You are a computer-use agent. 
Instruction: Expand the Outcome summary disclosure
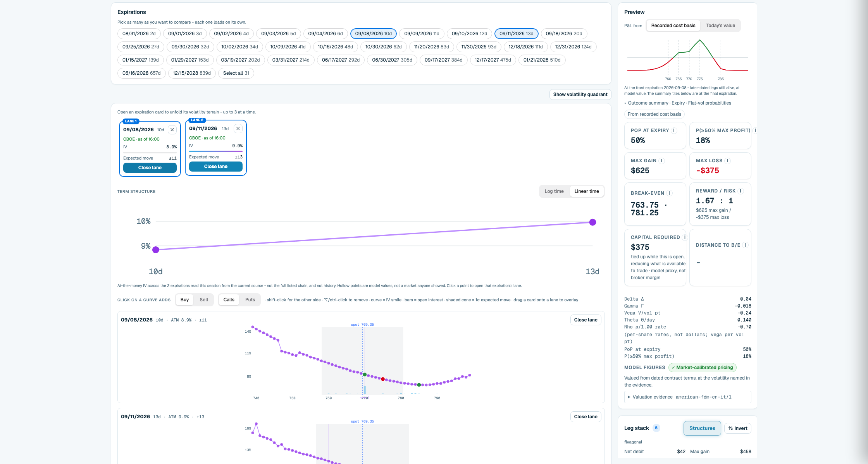click(x=678, y=103)
